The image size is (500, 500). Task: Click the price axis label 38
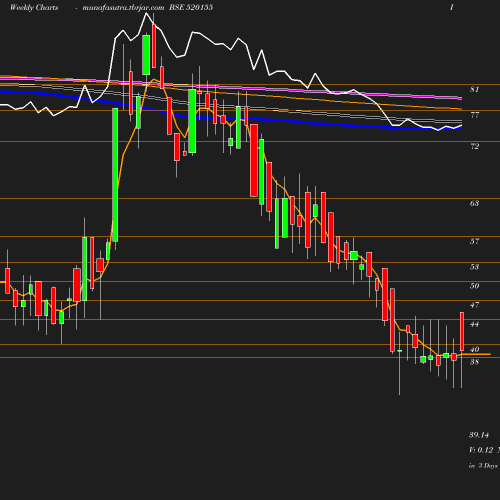tap(475, 362)
